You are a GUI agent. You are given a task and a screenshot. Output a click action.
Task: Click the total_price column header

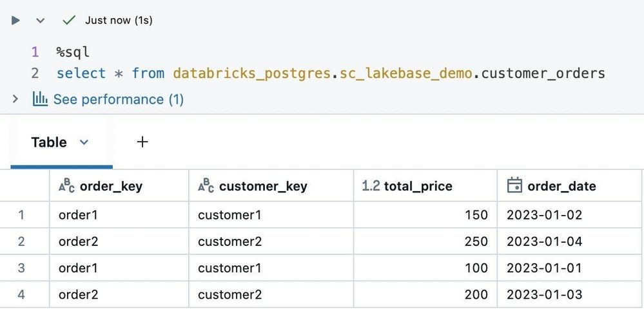[418, 186]
